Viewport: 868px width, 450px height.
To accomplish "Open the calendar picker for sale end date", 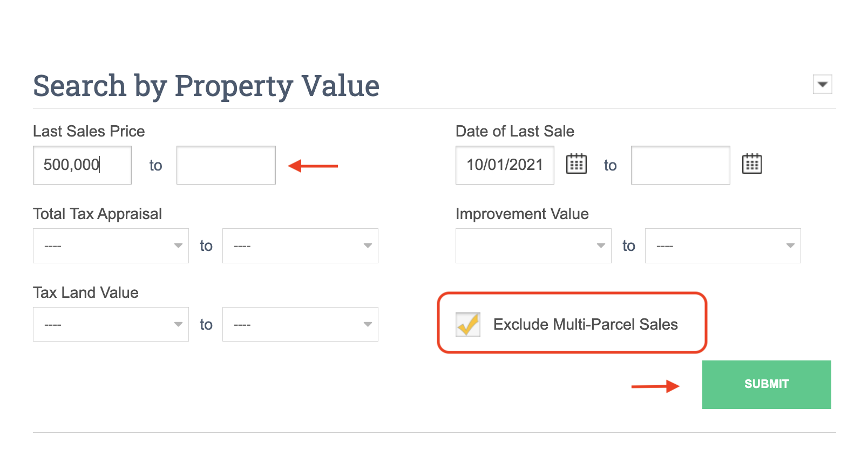I will [x=751, y=163].
